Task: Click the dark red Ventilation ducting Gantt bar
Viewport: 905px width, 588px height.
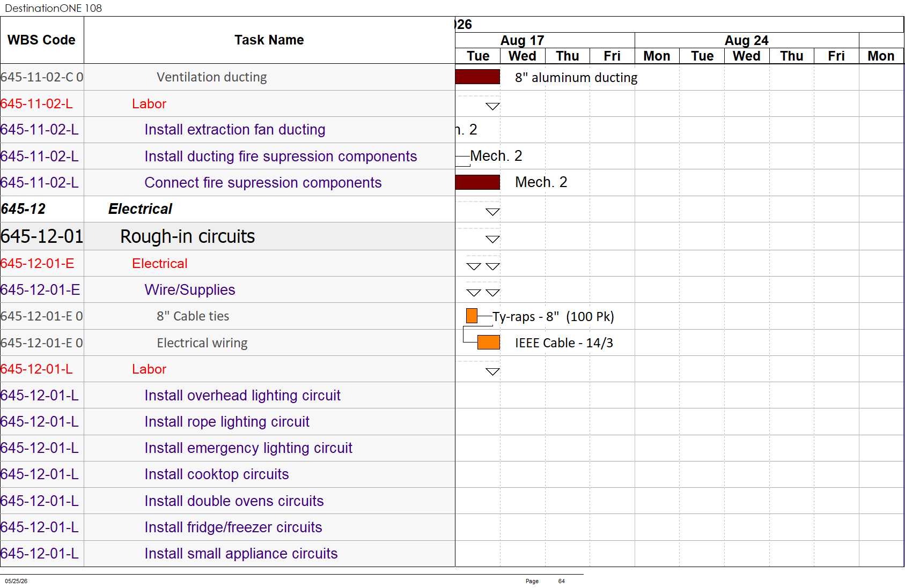Action: pos(477,77)
